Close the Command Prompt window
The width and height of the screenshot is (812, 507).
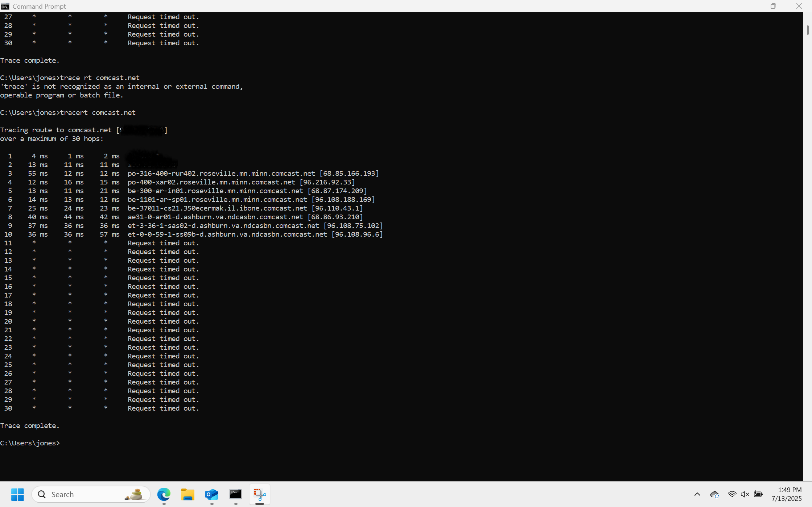(799, 6)
